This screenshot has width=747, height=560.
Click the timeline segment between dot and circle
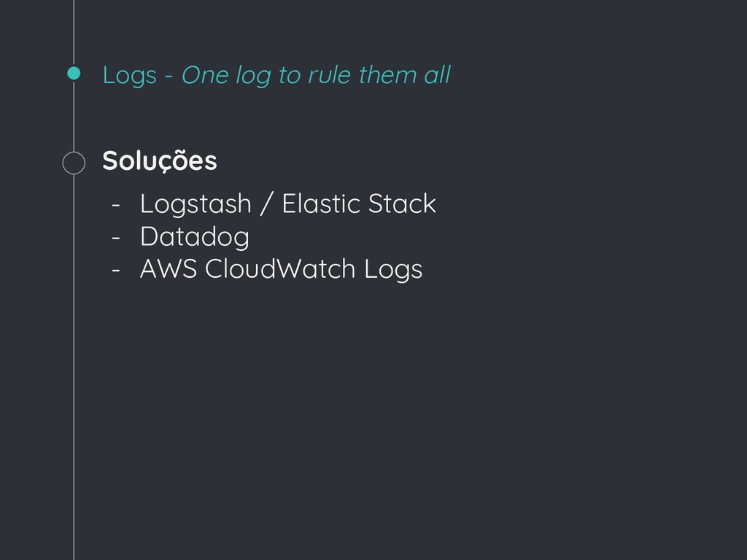(74, 117)
